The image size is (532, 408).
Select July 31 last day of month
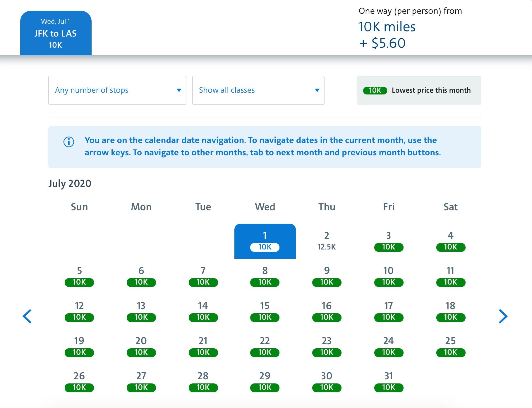pyautogui.click(x=389, y=381)
